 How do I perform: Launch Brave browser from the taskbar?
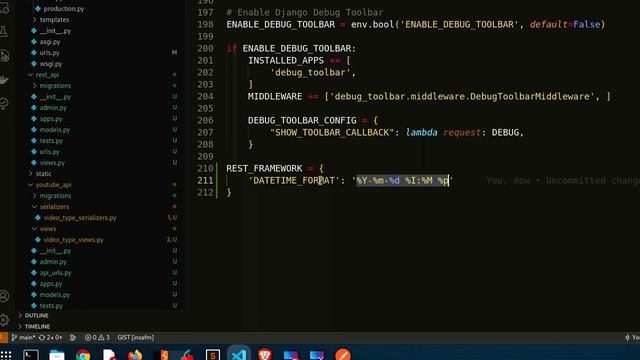click(265, 354)
